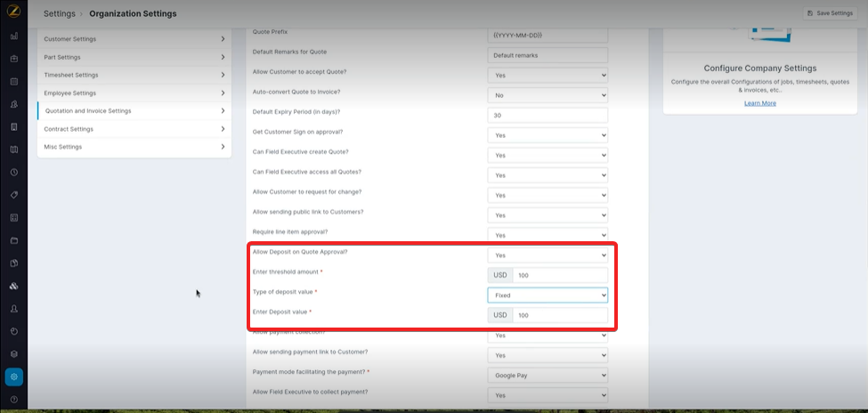The height and width of the screenshot is (413, 868).
Task: Open Require line item approval dropdown
Action: (x=548, y=235)
